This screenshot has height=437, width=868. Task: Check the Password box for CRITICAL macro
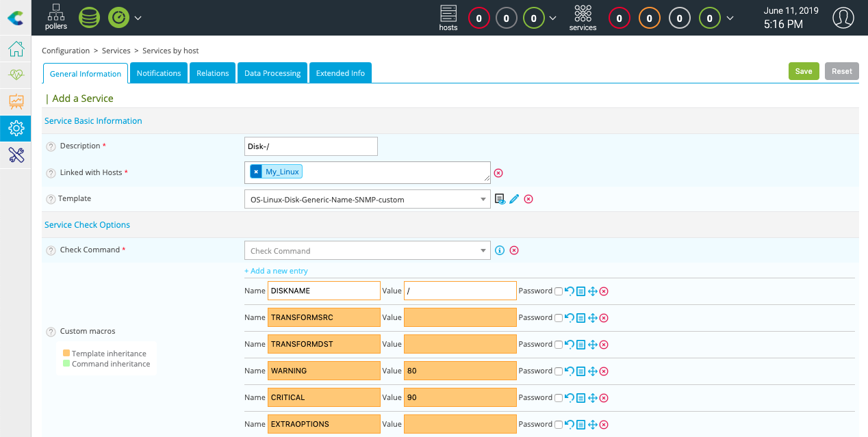[559, 398]
